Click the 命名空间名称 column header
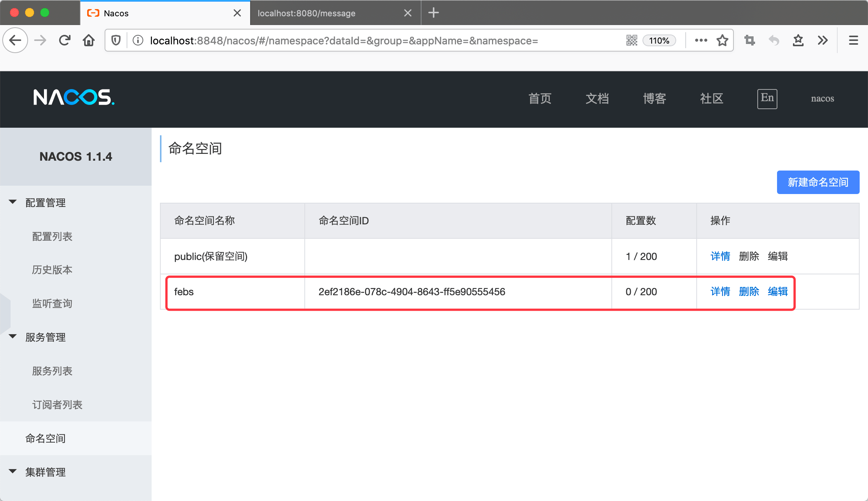The height and width of the screenshot is (501, 868). tap(232, 221)
